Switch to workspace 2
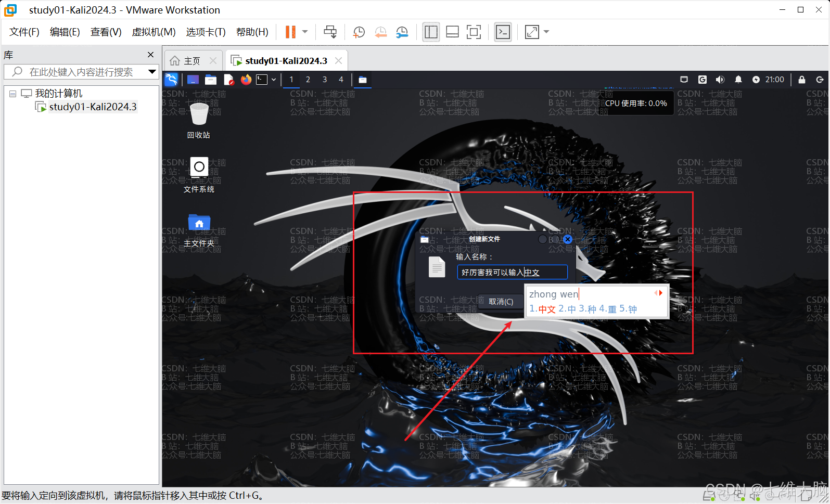This screenshot has width=830, height=504. pos(308,80)
